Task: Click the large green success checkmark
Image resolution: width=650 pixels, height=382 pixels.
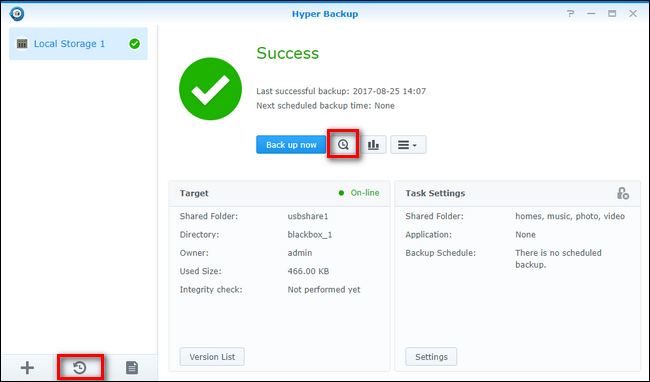Action: (x=210, y=89)
